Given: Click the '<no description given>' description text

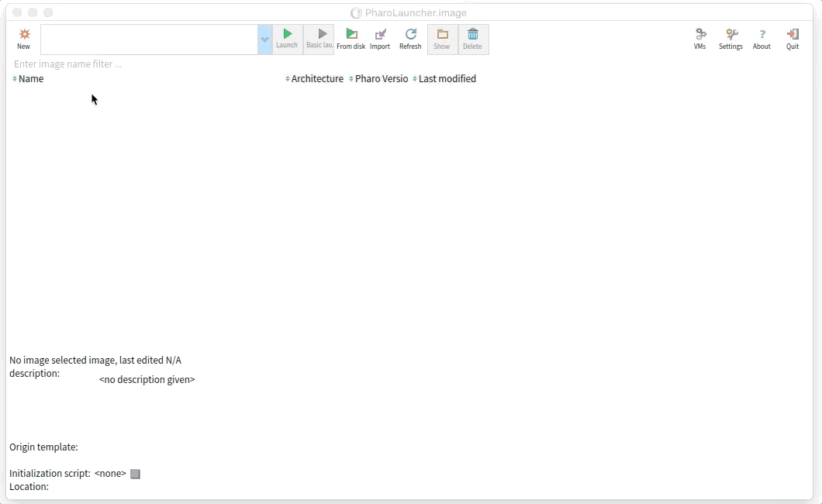Looking at the screenshot, I should (x=147, y=379).
